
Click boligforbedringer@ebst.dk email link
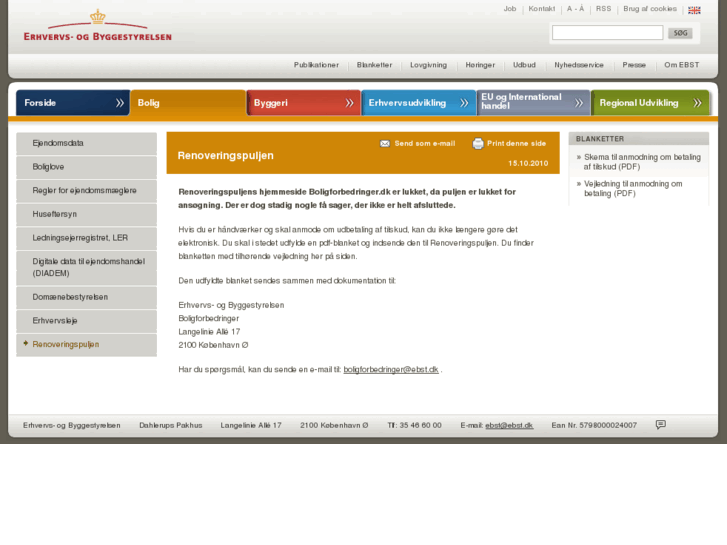[391, 370]
